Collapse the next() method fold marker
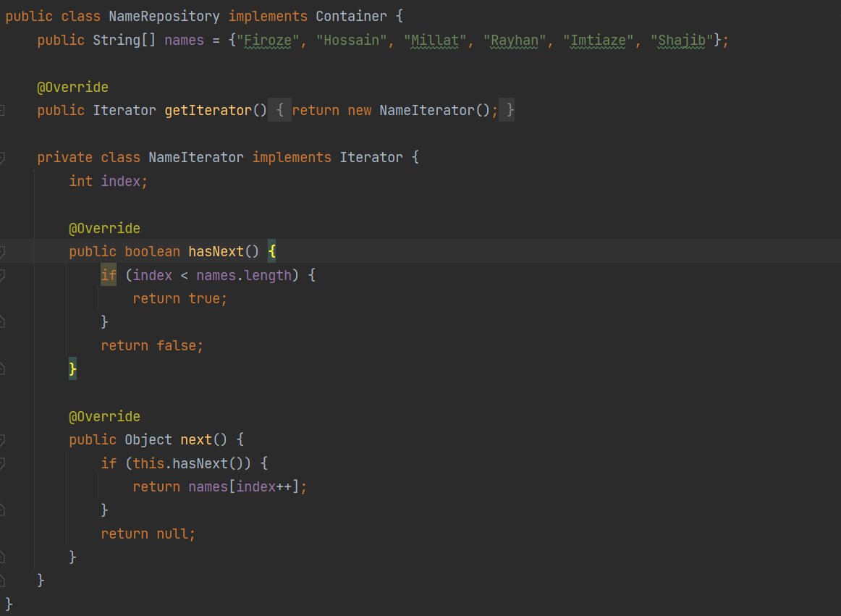 click(2, 440)
